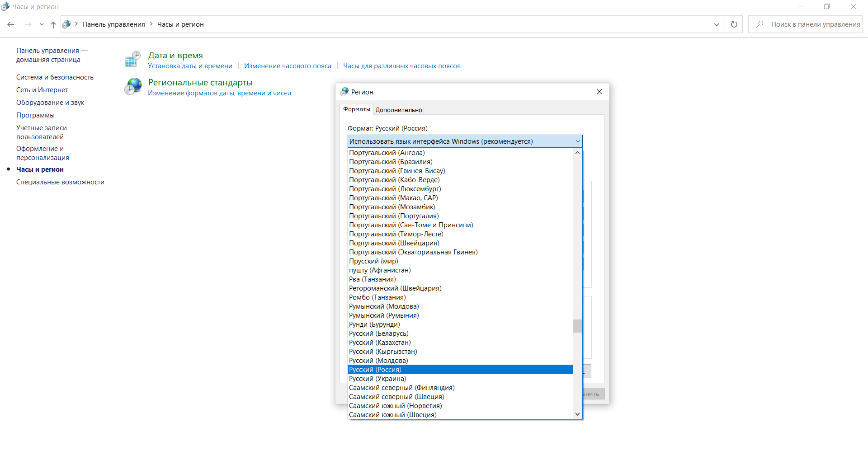Select 'Португальский (Бразилия)' format

(x=460, y=162)
